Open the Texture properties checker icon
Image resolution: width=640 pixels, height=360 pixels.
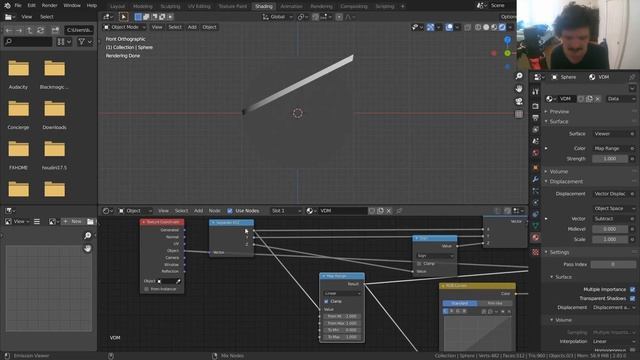(536, 253)
